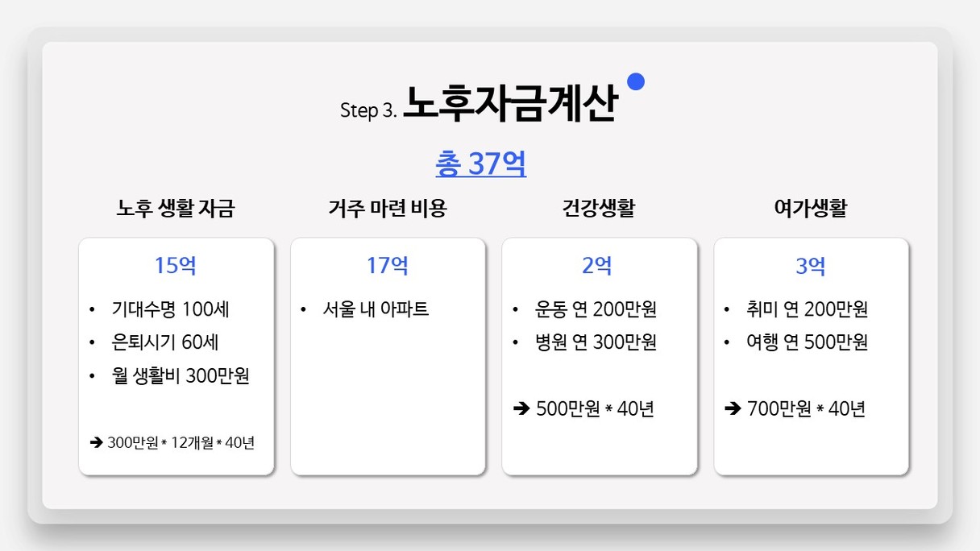Select the 거주 마련 비용 heading

(x=388, y=209)
